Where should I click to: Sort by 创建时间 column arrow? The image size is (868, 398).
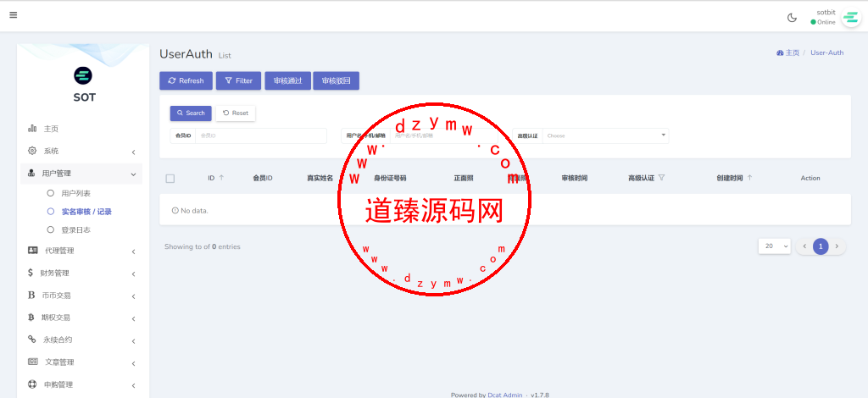point(749,178)
